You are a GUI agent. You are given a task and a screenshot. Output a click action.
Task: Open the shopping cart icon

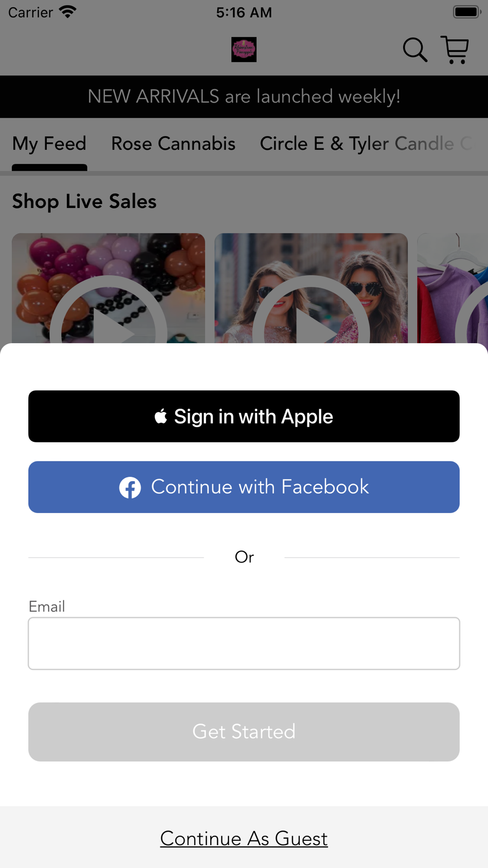point(455,50)
